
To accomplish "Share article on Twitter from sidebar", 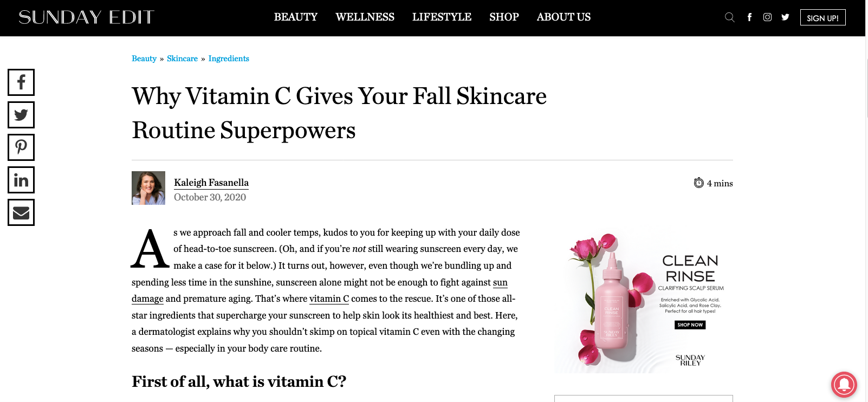I will pos(21,115).
